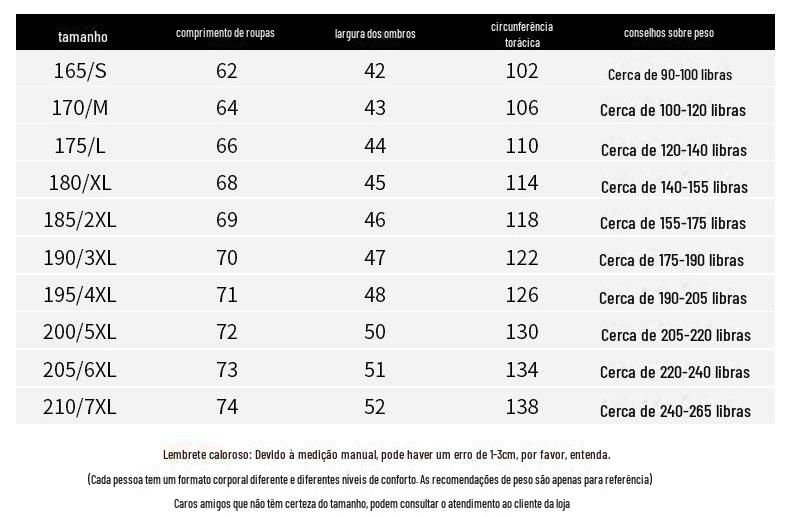Click 'Cerca de 90-100 libras' weight advice
Viewport: 790px width, 517px height.
tap(670, 75)
